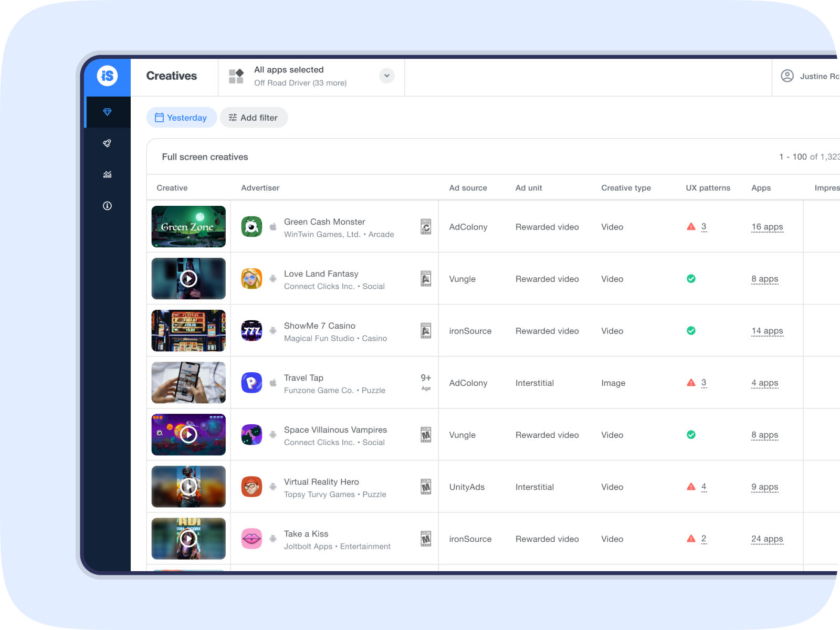
Task: Click the info circle sidebar icon
Action: (x=107, y=206)
